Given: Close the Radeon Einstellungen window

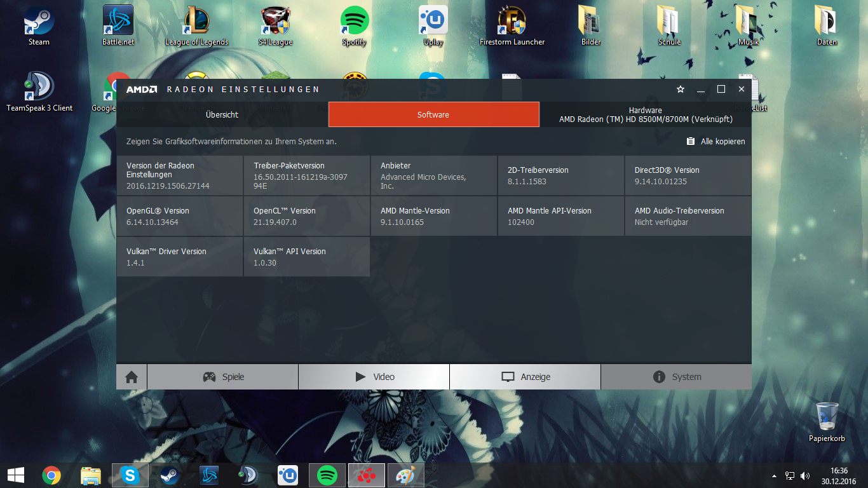Looking at the screenshot, I should tap(742, 90).
